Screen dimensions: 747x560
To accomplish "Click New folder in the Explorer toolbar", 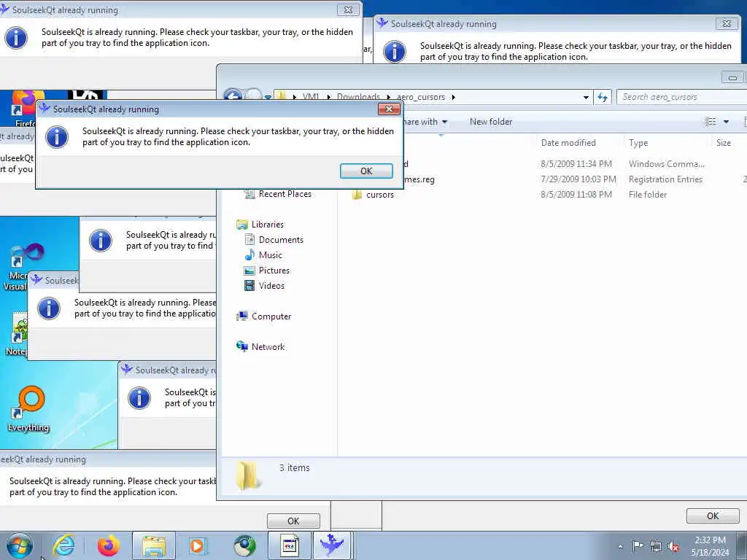I will point(491,122).
